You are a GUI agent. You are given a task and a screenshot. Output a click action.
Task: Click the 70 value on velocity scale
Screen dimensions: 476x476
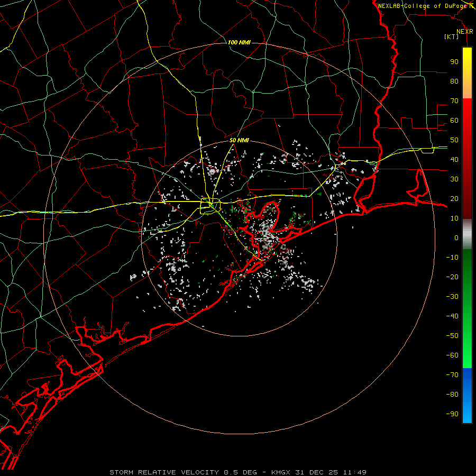point(454,101)
